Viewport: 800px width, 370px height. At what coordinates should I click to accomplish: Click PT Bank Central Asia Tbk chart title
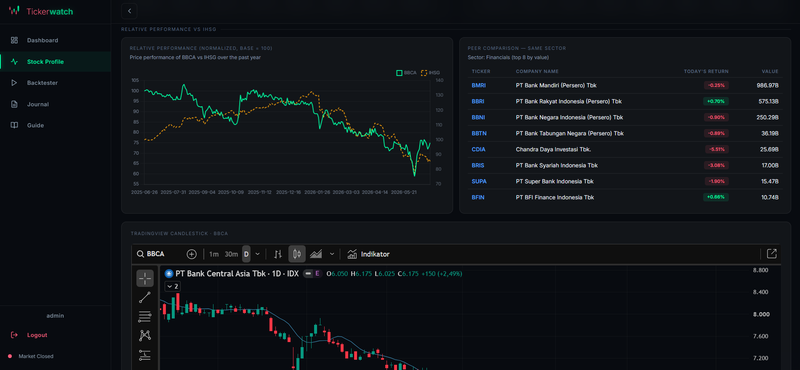pos(237,274)
